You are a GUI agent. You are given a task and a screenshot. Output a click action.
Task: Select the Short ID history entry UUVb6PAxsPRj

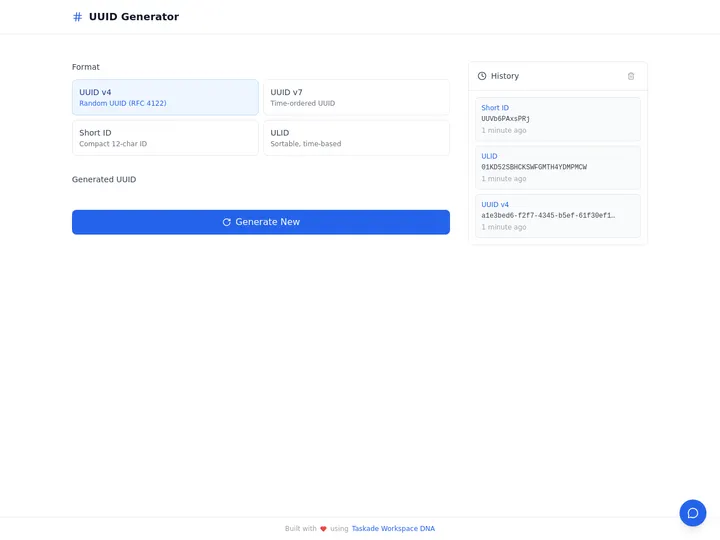coord(558,119)
